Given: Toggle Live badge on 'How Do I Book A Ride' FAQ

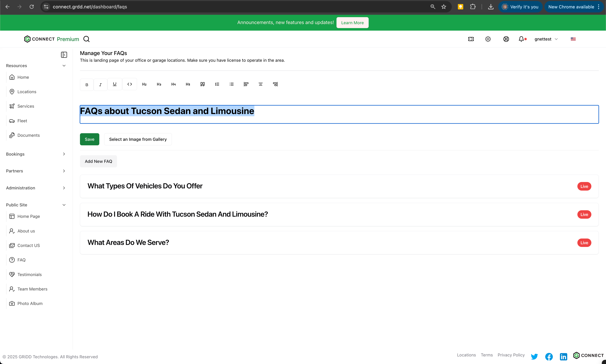Looking at the screenshot, I should coord(584,214).
